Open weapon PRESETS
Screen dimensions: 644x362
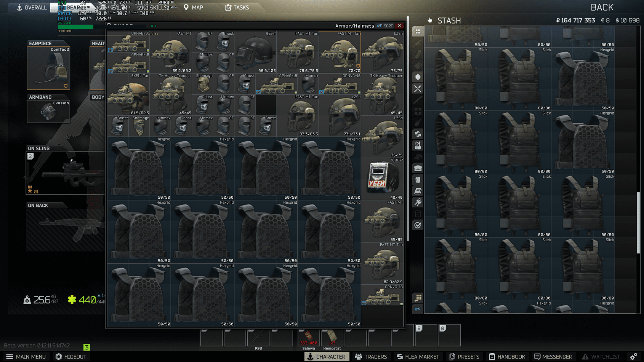click(464, 357)
